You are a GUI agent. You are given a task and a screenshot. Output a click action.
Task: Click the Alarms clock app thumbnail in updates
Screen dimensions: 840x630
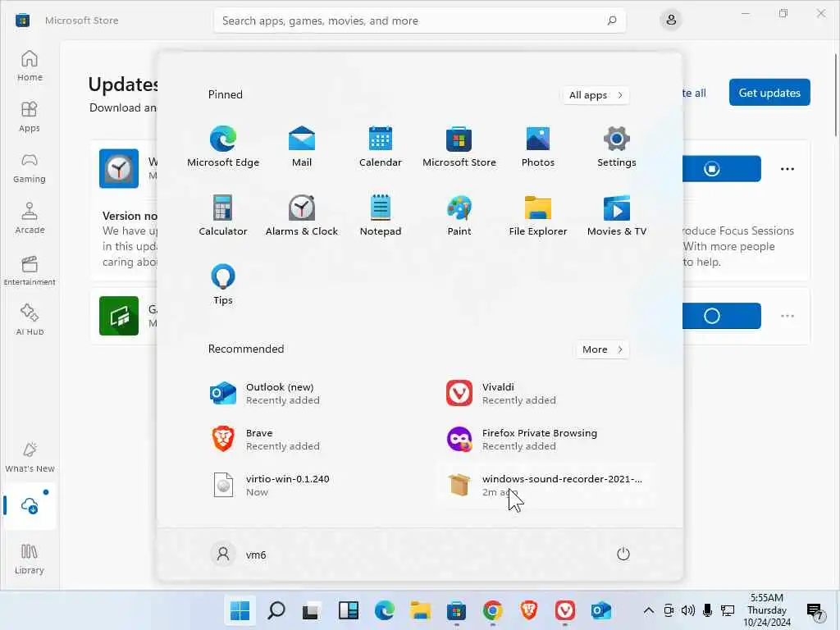click(119, 169)
